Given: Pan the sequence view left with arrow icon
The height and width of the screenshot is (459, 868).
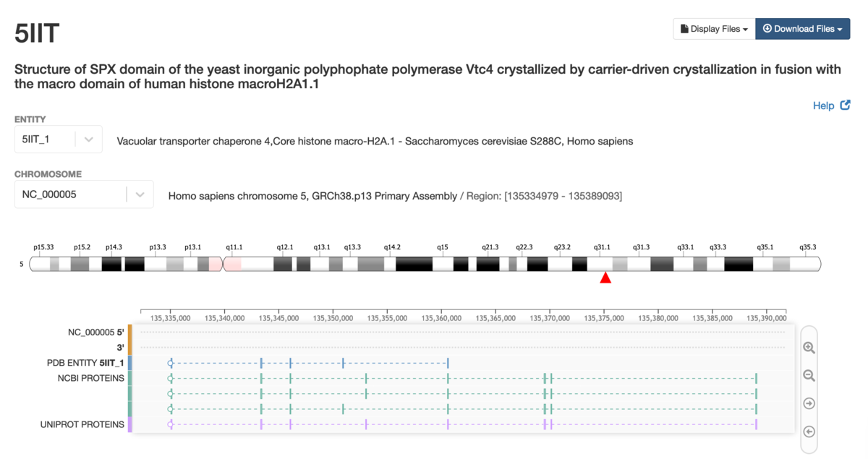Looking at the screenshot, I should [x=809, y=432].
